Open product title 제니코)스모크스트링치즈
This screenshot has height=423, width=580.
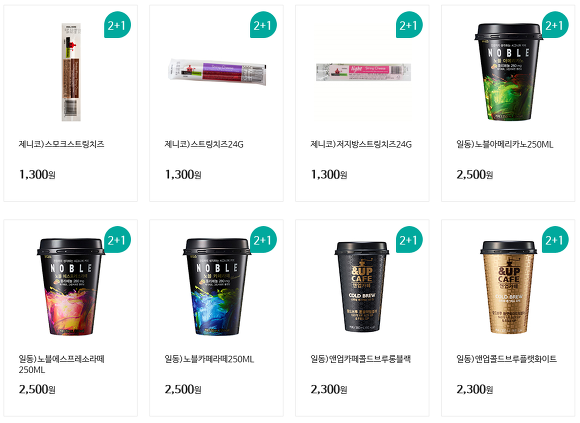click(x=61, y=144)
